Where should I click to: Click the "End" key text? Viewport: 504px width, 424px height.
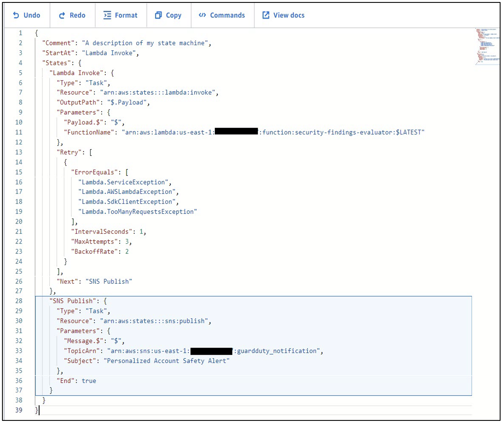[x=66, y=381]
